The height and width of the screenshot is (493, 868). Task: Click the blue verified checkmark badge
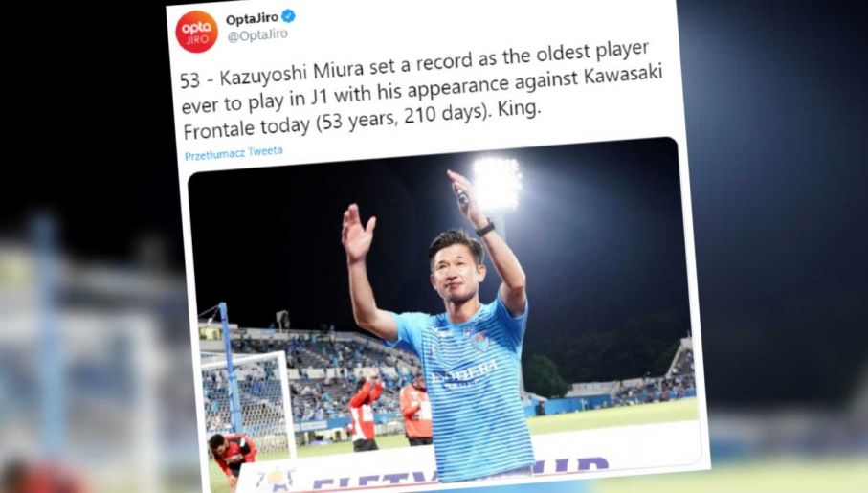(288, 16)
